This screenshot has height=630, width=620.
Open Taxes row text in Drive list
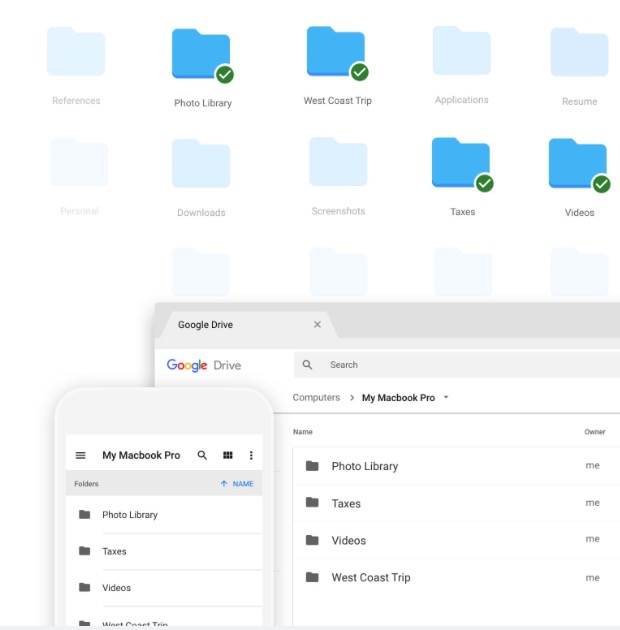[x=346, y=503]
